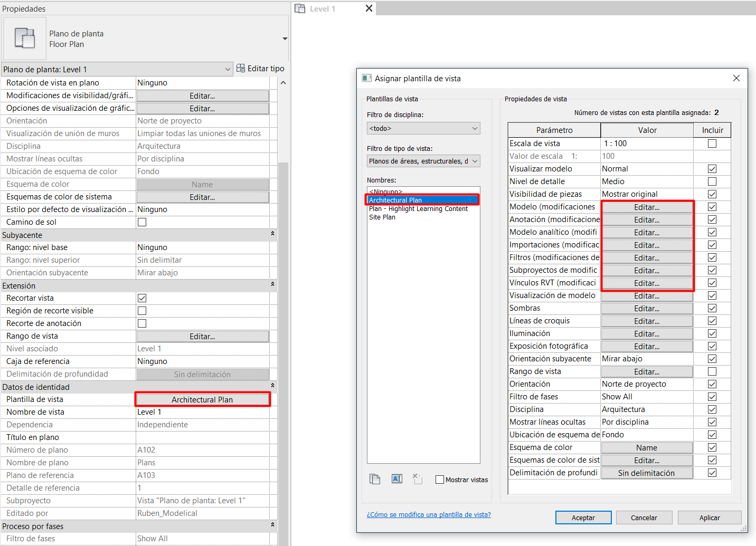
Task: Click the duplicate view template icon
Action: 375,479
